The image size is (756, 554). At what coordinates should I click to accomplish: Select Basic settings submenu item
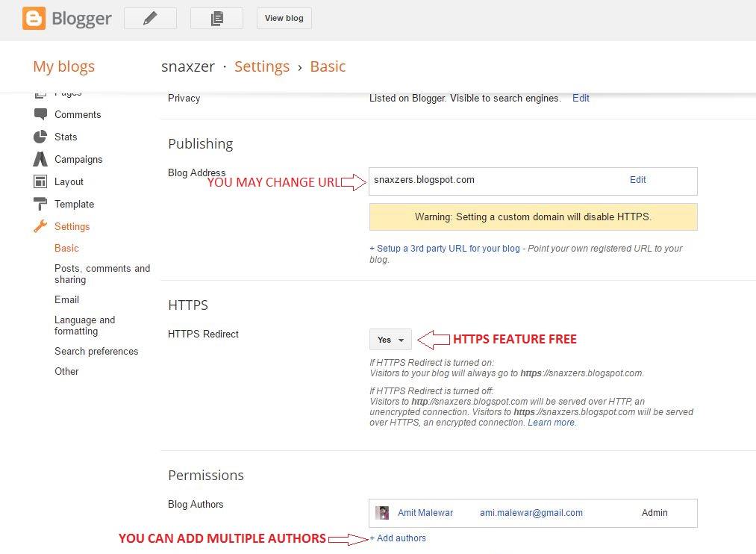66,249
